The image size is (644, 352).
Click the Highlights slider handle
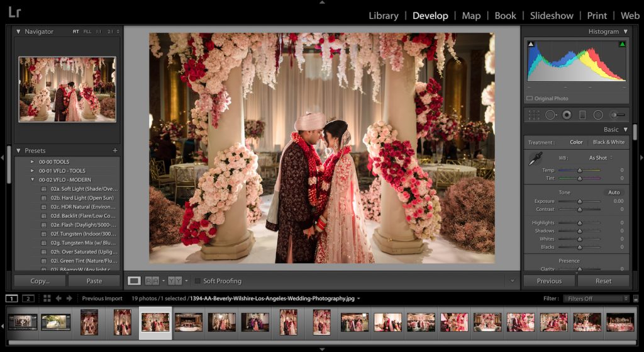point(579,223)
